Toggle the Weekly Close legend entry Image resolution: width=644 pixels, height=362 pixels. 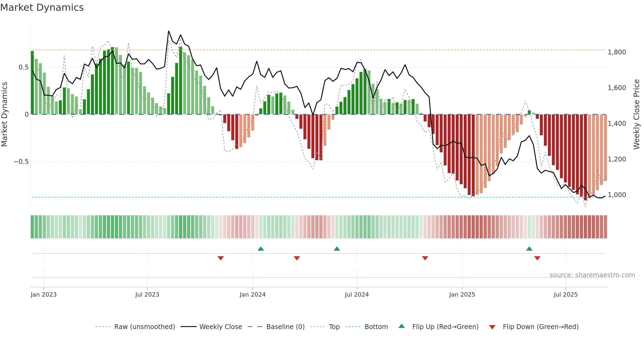tap(211, 327)
